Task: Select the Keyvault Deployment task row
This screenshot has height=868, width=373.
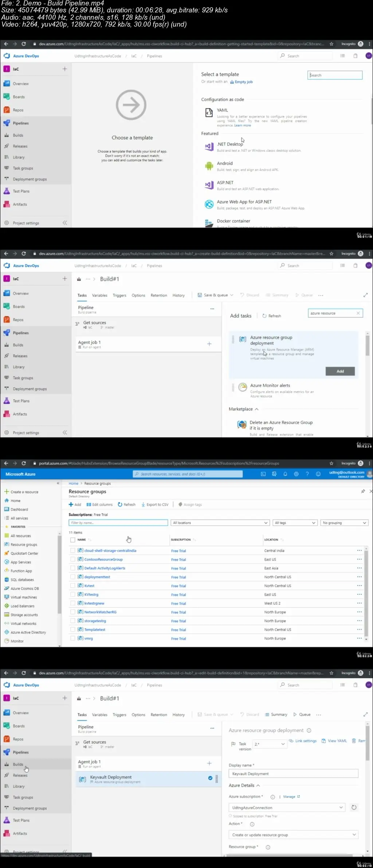Action: click(148, 779)
